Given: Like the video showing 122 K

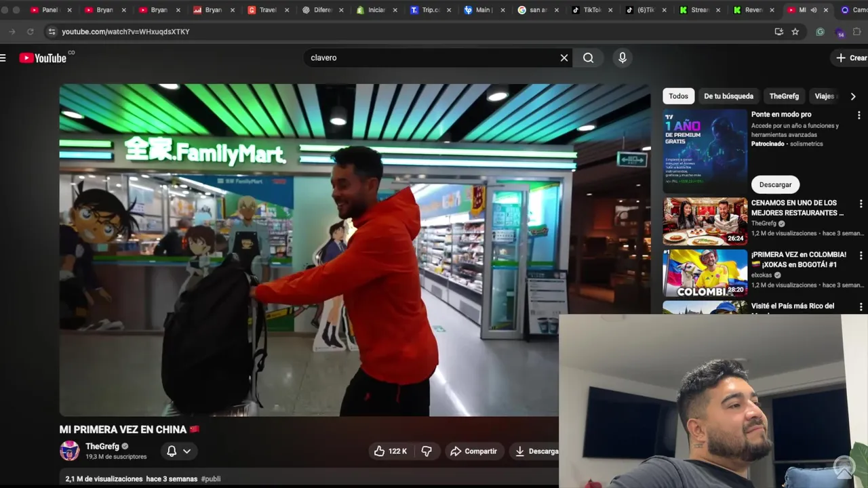Looking at the screenshot, I should [x=391, y=451].
